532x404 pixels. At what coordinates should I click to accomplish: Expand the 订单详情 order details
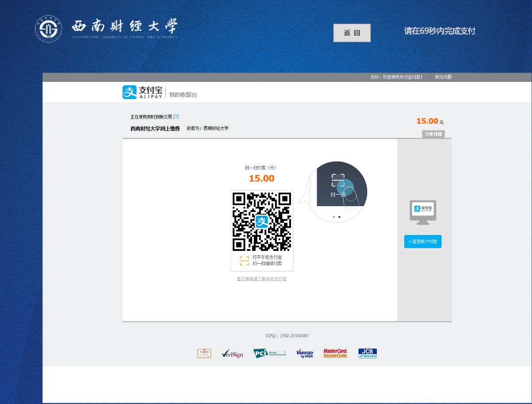[x=433, y=134]
